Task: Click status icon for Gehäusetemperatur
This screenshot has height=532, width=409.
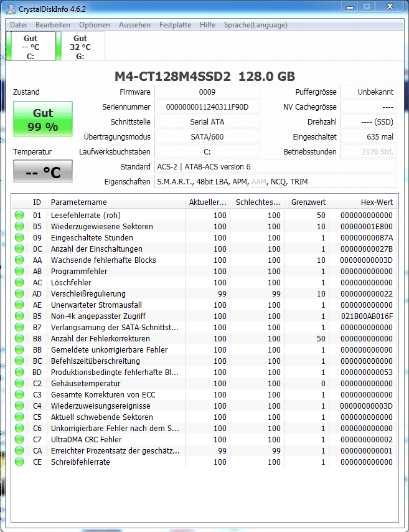Action: [19, 383]
